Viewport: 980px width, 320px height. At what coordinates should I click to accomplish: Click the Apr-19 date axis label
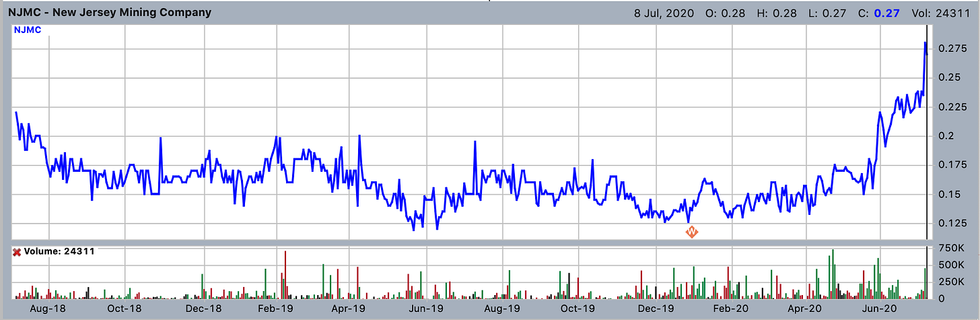tap(349, 309)
